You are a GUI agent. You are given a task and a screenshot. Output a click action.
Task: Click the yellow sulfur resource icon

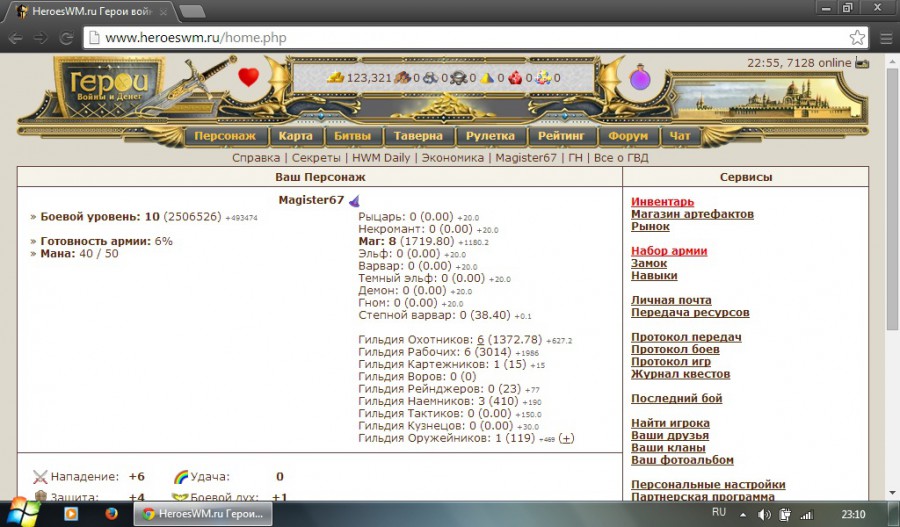pyautogui.click(x=487, y=78)
